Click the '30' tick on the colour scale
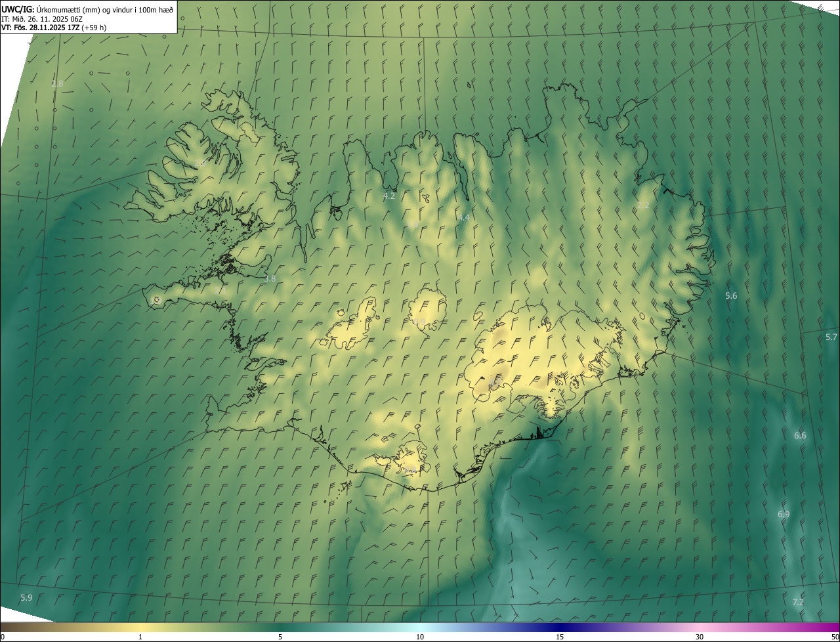Image resolution: width=840 pixels, height=642 pixels. point(700,637)
